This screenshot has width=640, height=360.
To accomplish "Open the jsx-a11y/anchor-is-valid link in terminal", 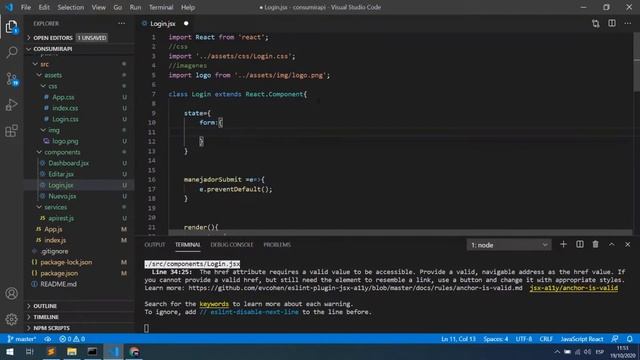I will (x=573, y=288).
